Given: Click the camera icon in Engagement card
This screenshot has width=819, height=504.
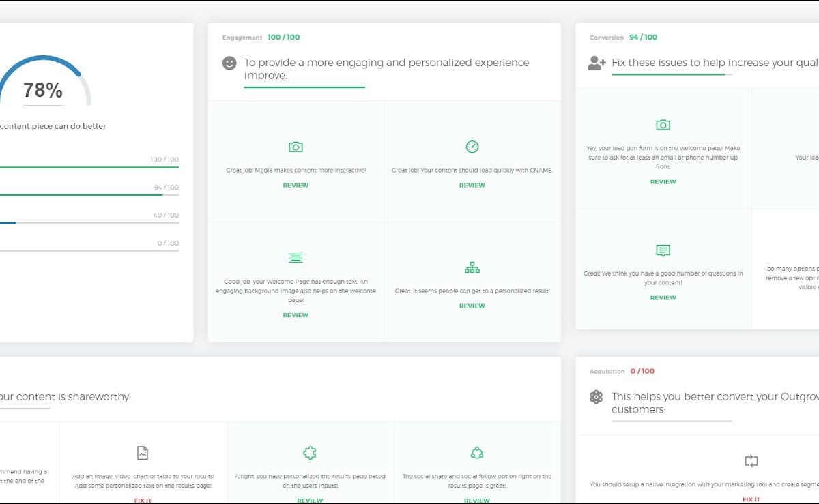Looking at the screenshot, I should [x=296, y=147].
